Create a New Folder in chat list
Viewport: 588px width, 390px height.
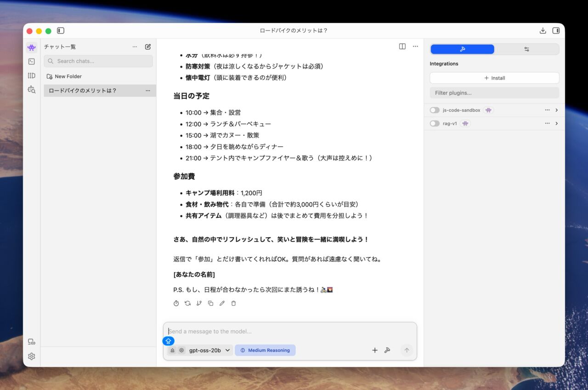pos(64,76)
